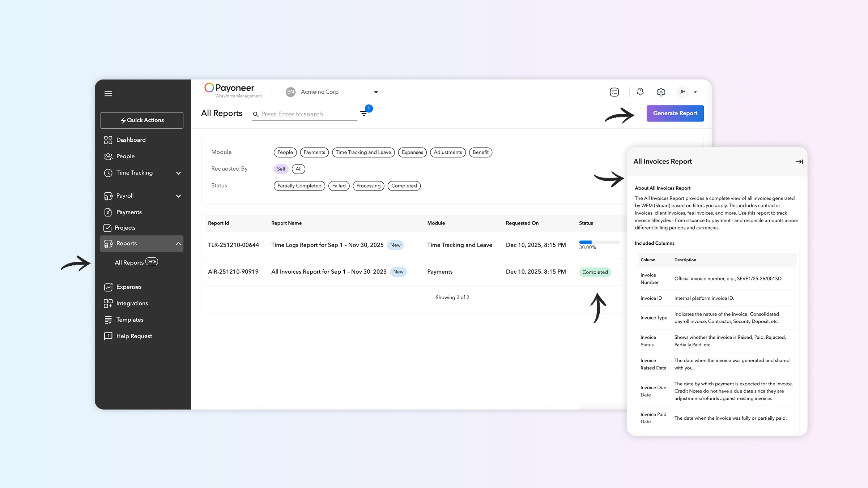Select the Self filter under Requested By
The image size is (868, 488).
coord(281,169)
